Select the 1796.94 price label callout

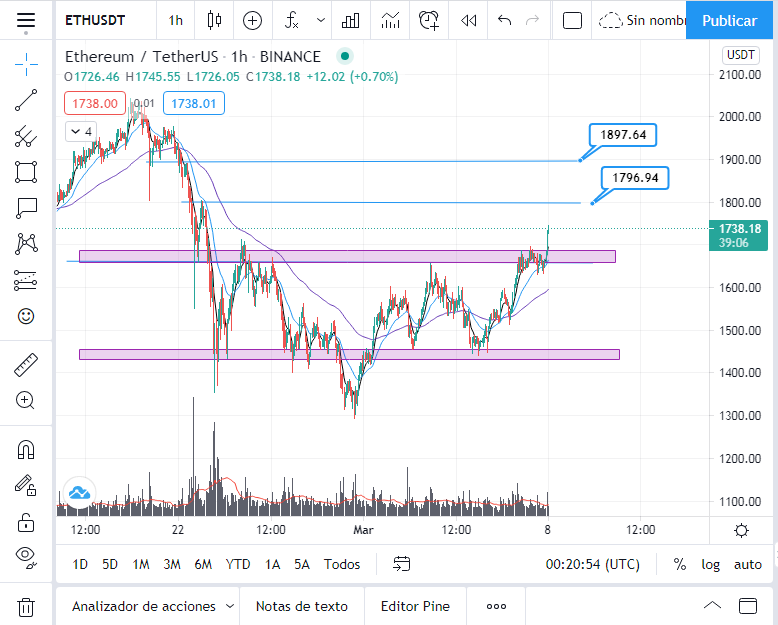pyautogui.click(x=635, y=178)
